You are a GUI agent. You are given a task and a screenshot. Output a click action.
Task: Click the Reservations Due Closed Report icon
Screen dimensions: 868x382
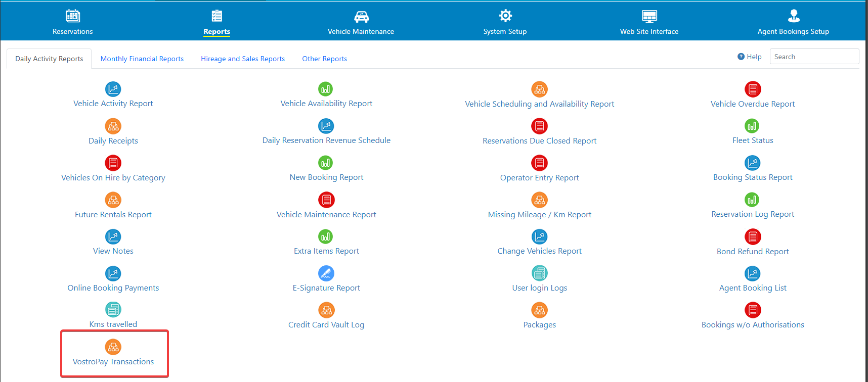click(x=540, y=126)
